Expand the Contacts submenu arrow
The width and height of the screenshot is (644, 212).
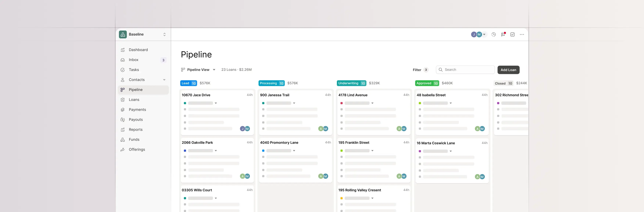point(164,80)
